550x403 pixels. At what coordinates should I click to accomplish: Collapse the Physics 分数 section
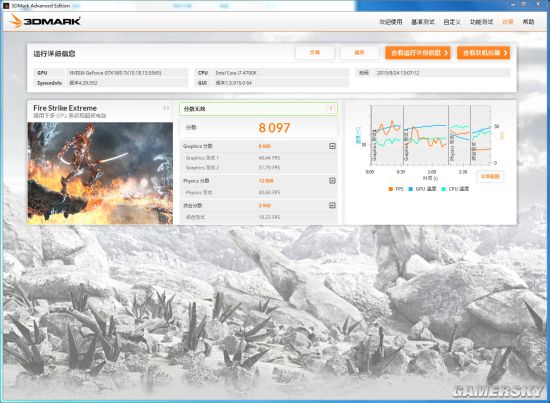pos(332,181)
